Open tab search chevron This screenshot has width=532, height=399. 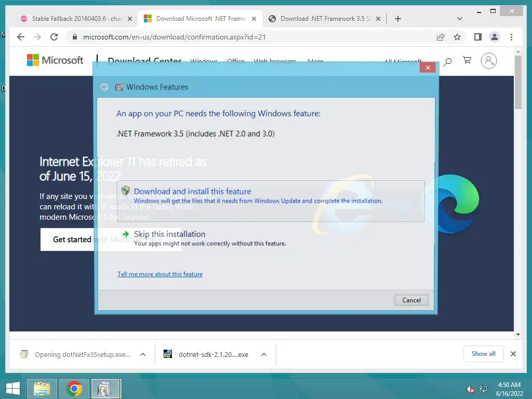coord(460,19)
